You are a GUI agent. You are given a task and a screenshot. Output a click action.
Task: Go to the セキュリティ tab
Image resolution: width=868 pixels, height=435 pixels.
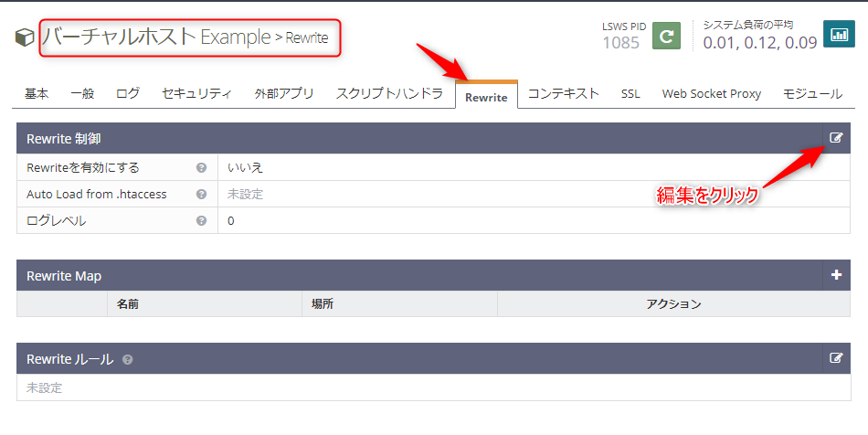tap(196, 93)
